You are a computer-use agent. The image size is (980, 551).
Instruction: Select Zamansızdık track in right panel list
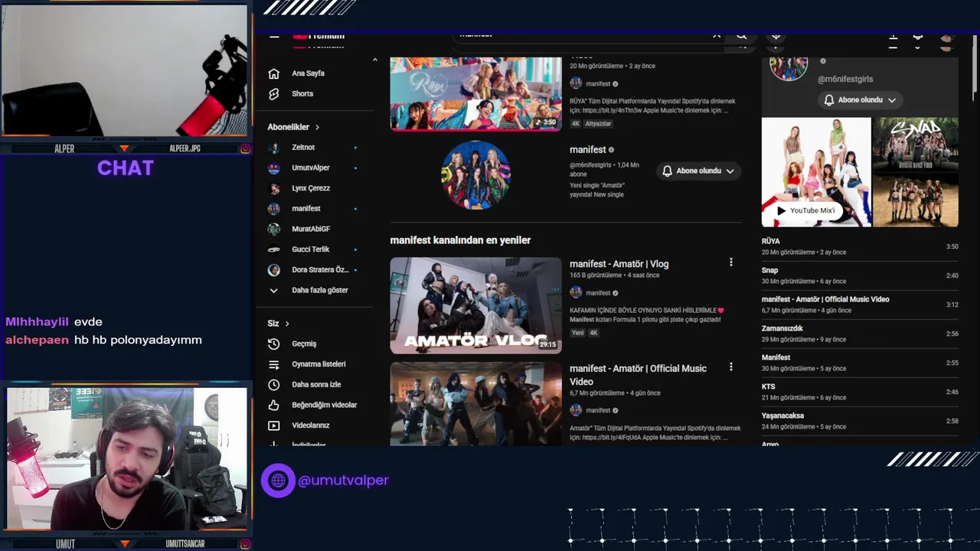860,334
